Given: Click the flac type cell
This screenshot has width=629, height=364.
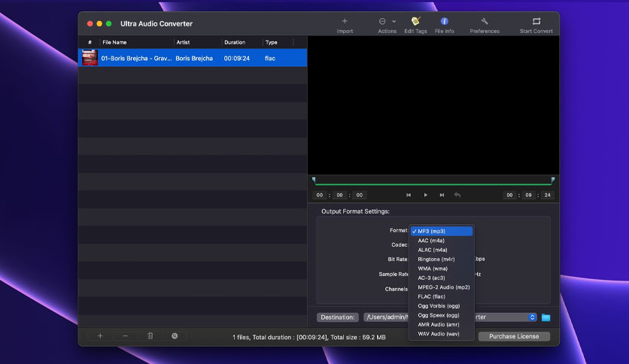Looking at the screenshot, I should tap(270, 58).
